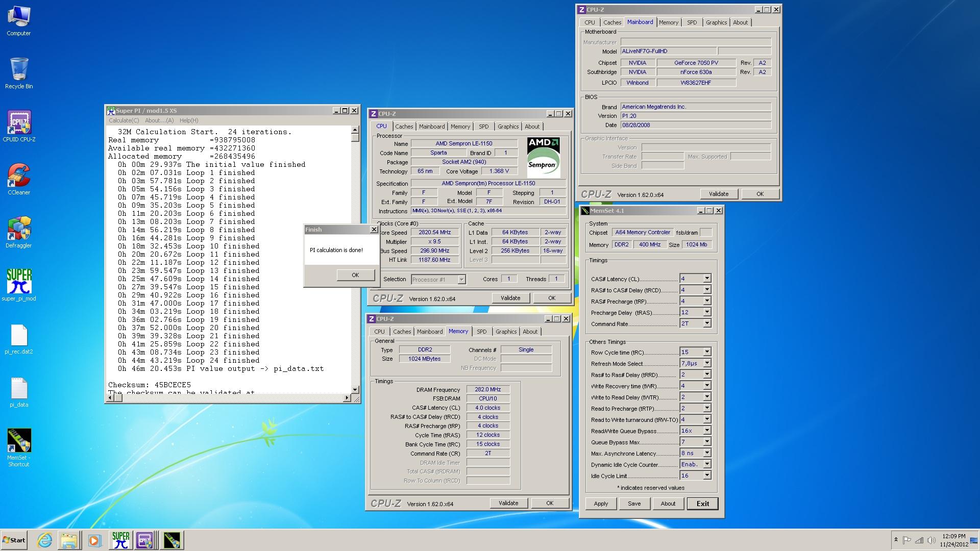
Task: Click OK in CPU-Z Memory window
Action: pos(550,503)
